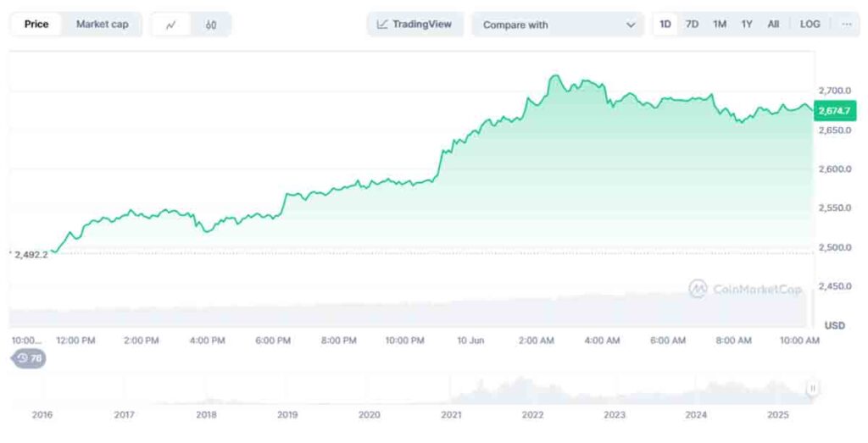Click the USD currency label

(835, 325)
